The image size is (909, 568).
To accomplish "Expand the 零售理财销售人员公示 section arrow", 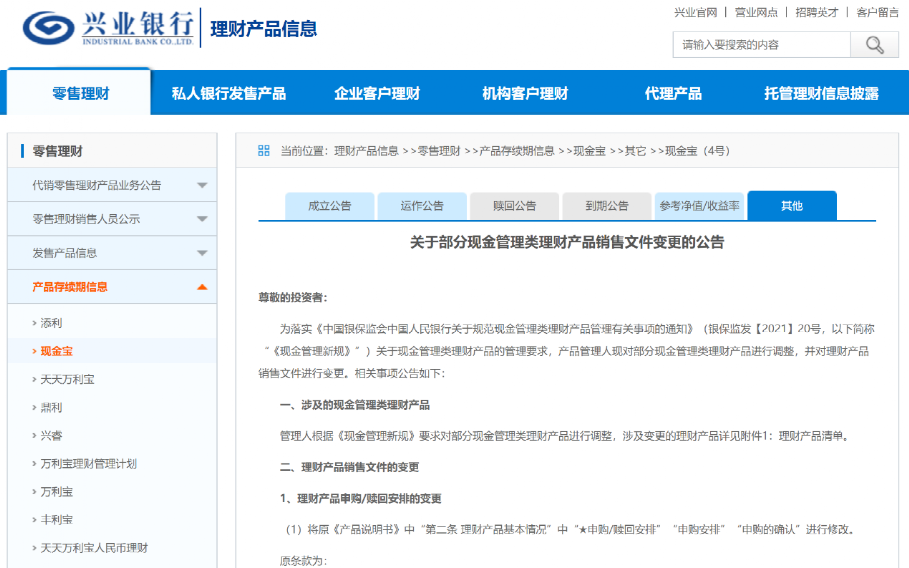I will click(202, 220).
